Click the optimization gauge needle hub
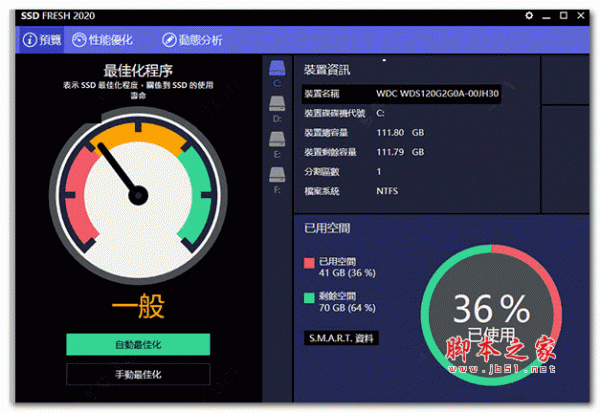 tap(138, 196)
